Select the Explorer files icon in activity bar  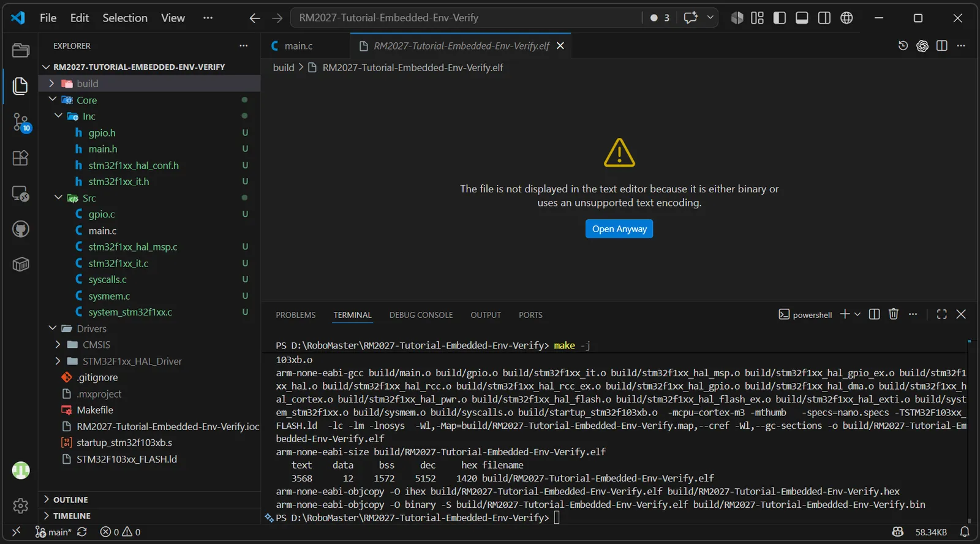(21, 86)
